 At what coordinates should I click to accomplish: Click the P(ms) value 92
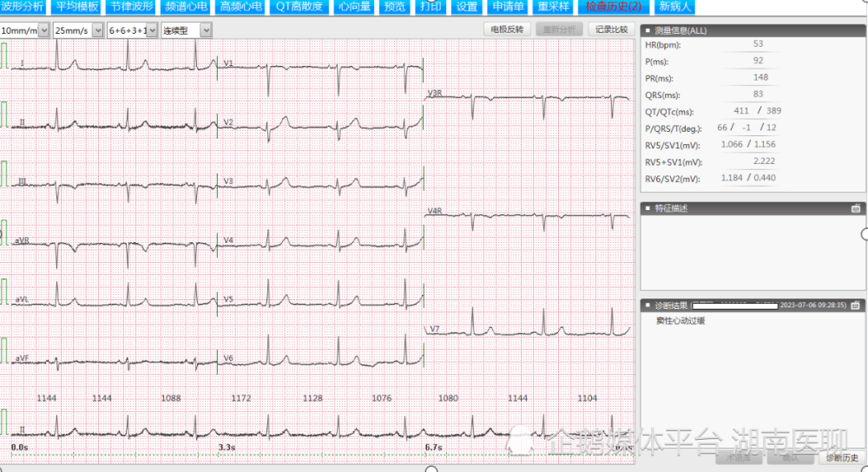point(758,61)
